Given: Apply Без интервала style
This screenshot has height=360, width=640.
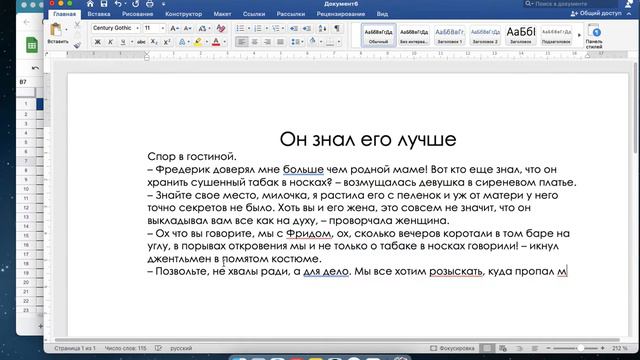Looking at the screenshot, I should coord(414,35).
